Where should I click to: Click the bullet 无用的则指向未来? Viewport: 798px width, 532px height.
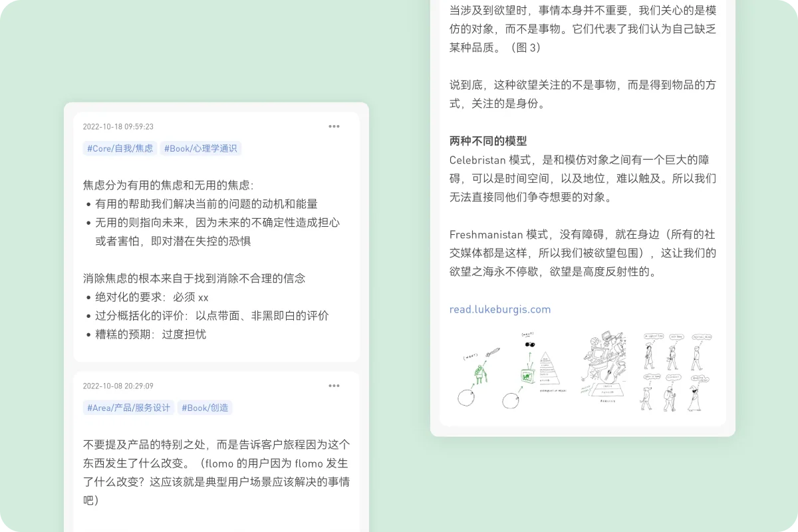point(217,231)
